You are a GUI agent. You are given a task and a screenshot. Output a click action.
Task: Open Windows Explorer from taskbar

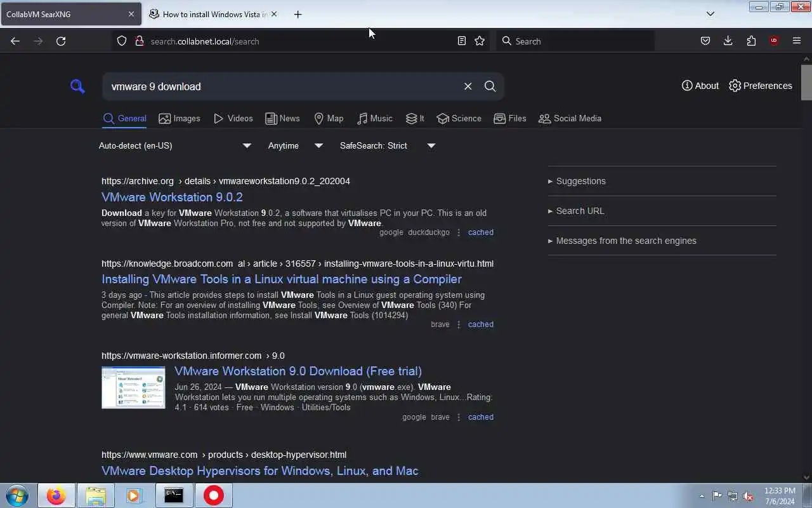pos(95,495)
